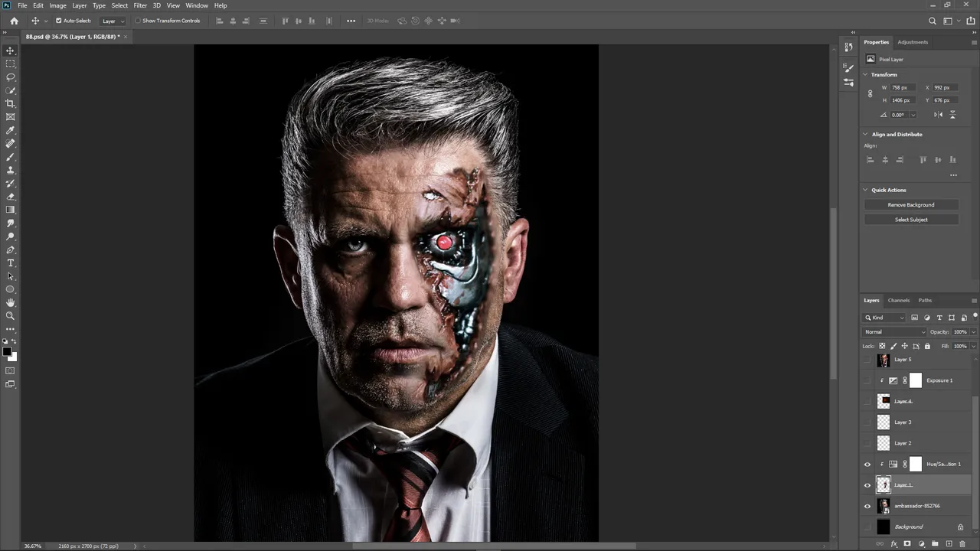Screen dimensions: 980x551
Task: Lock all with padlock icon
Action: click(x=926, y=346)
